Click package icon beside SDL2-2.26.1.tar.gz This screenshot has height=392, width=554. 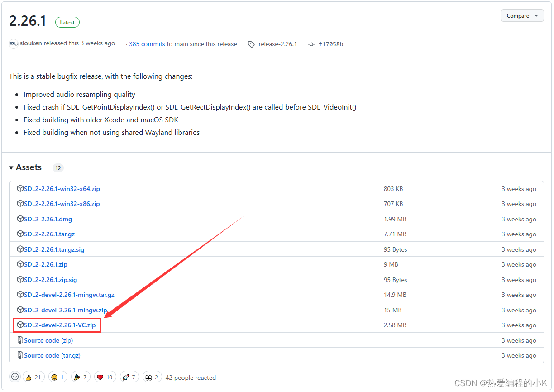pyautogui.click(x=20, y=234)
